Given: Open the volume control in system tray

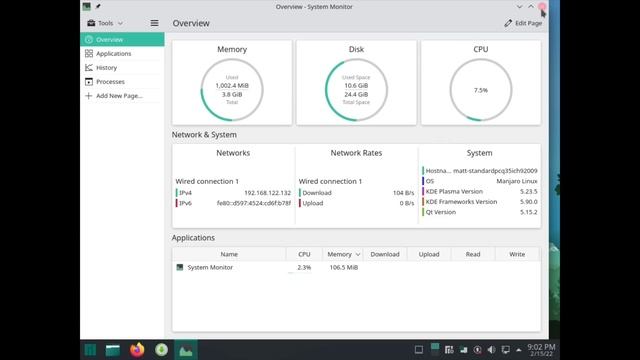Looking at the screenshot, I should [x=491, y=350].
